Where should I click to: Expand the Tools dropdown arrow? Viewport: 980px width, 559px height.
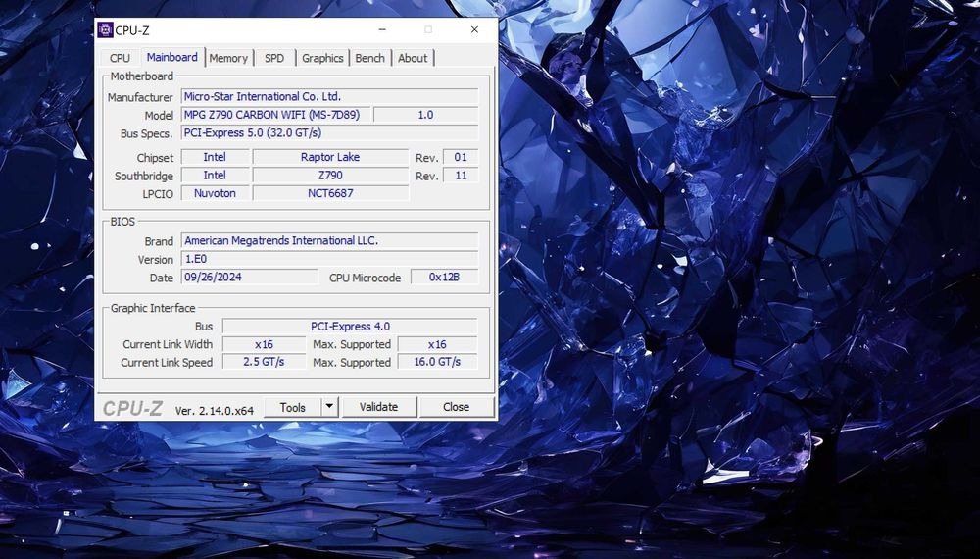coord(329,407)
